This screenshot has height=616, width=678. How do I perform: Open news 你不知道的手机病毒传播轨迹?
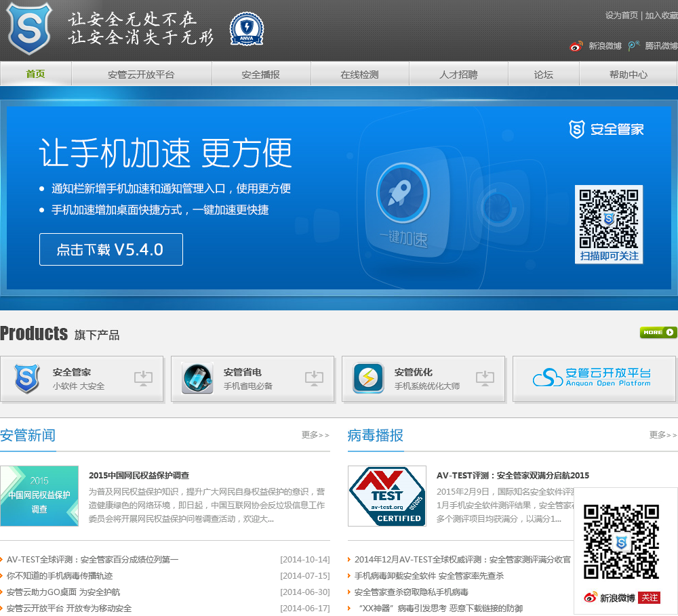pyautogui.click(x=60, y=576)
